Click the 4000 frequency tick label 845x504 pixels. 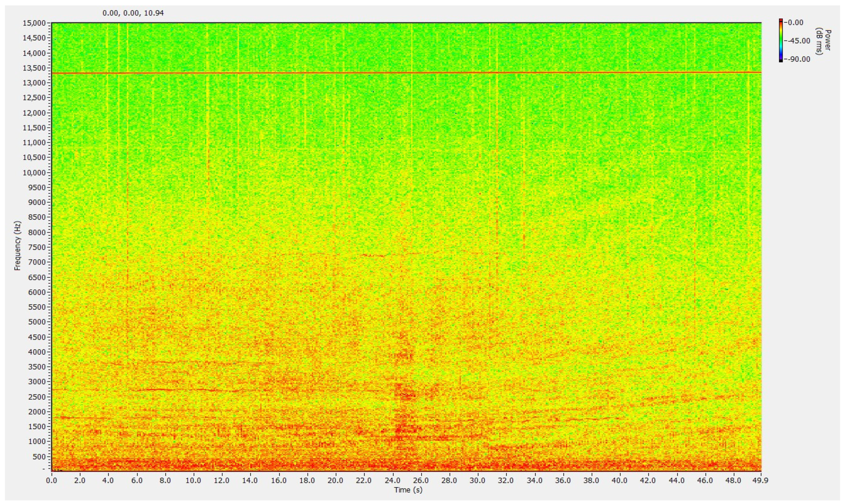coord(37,352)
